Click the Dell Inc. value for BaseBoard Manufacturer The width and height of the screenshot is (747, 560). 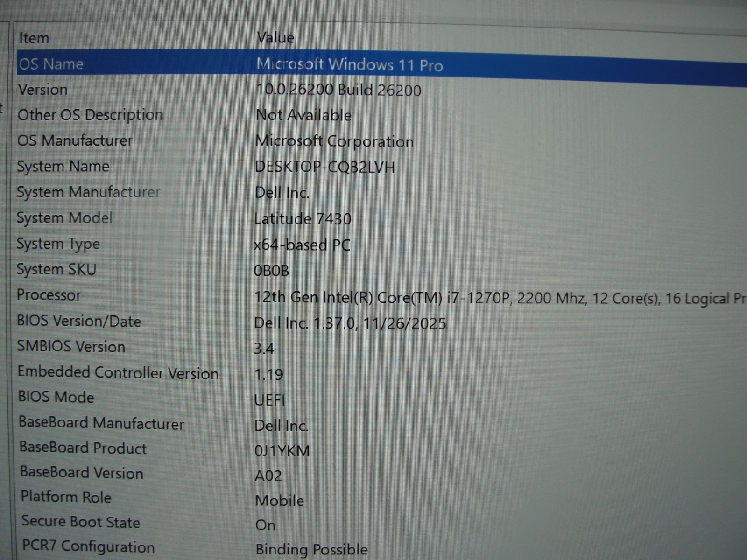click(x=281, y=426)
